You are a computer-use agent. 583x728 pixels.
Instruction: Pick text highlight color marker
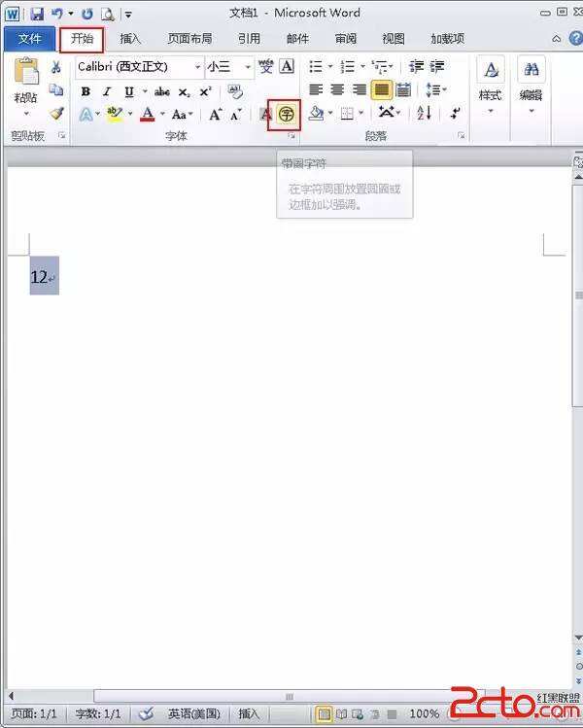[115, 114]
